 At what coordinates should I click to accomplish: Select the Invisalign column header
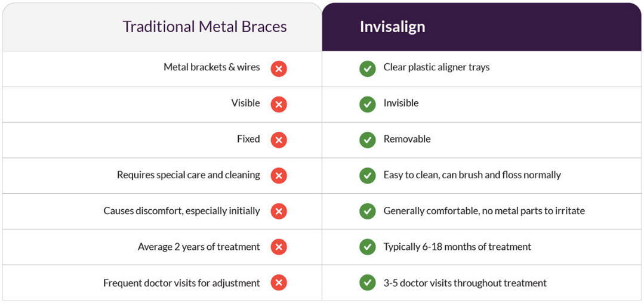point(392,27)
